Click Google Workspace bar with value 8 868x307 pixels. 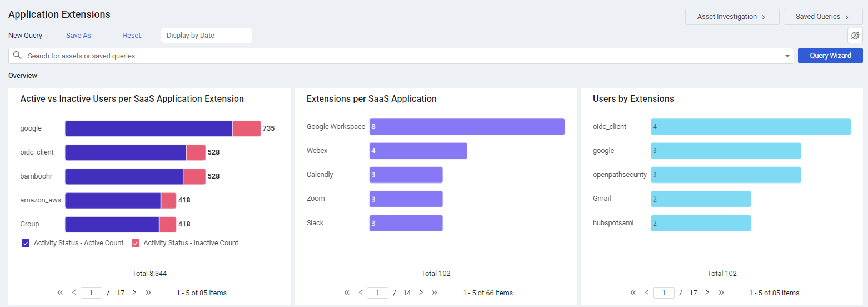click(467, 127)
